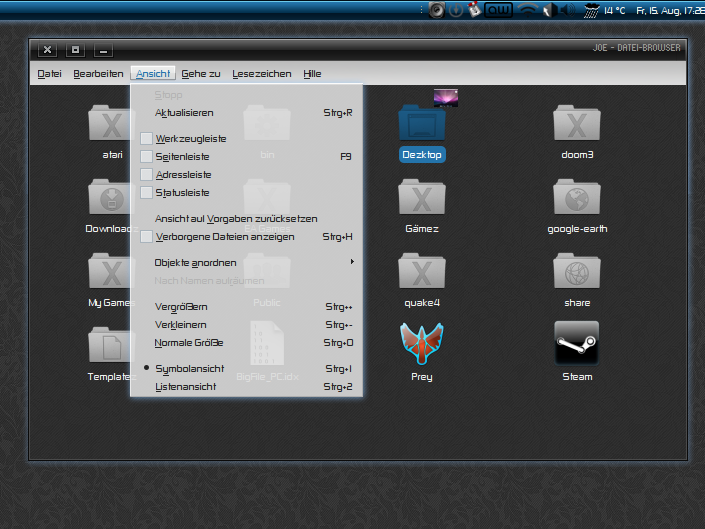This screenshot has width=705, height=529.
Task: Open the Lesezeichen menu
Action: pos(262,74)
